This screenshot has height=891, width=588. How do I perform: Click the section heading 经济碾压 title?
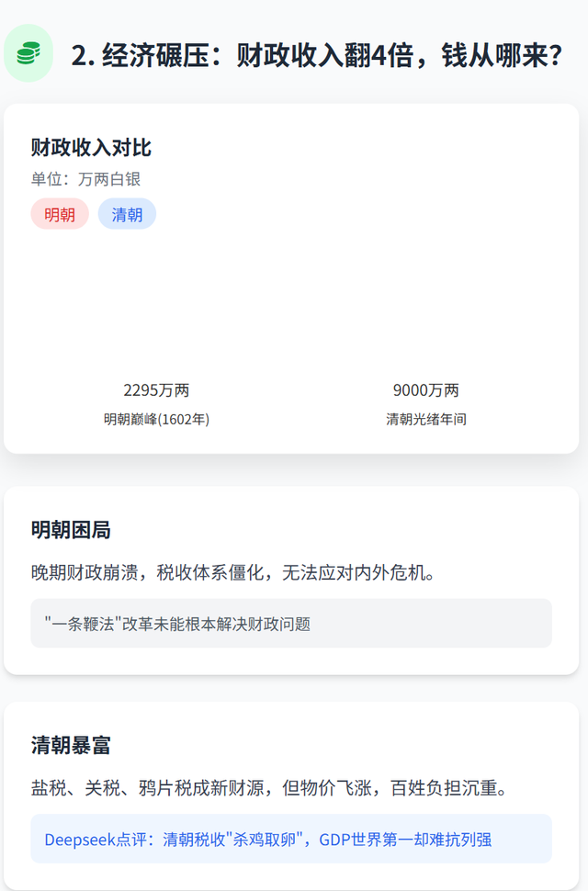317,55
